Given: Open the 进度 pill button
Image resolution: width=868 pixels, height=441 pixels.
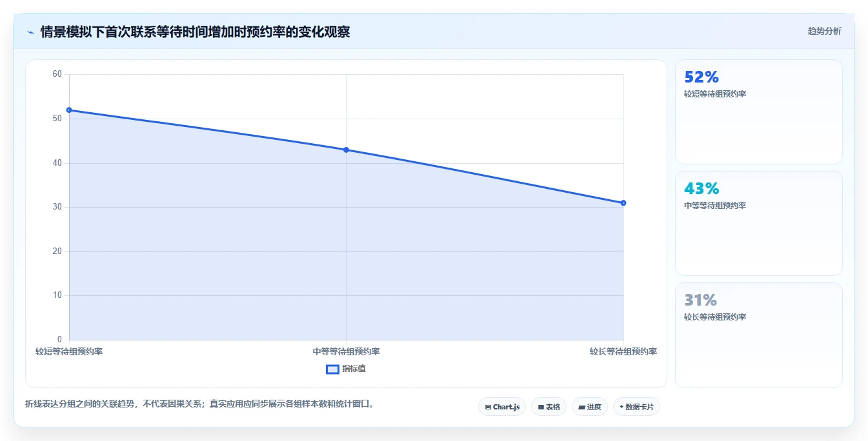Looking at the screenshot, I should tap(590, 407).
